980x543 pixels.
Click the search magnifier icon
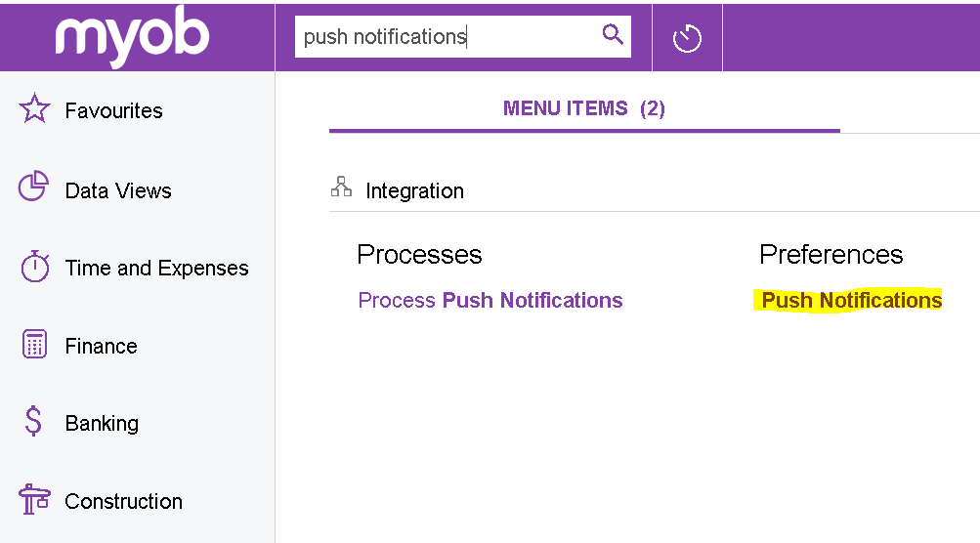(613, 36)
